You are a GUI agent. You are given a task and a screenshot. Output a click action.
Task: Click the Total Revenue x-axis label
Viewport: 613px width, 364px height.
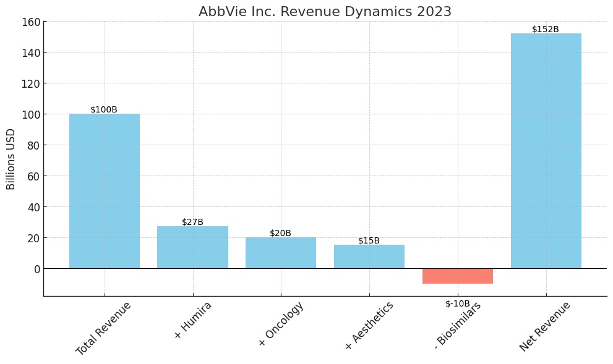tap(103, 328)
